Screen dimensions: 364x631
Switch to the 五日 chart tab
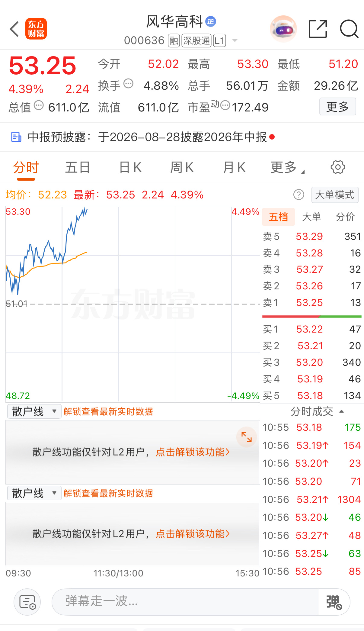click(78, 167)
